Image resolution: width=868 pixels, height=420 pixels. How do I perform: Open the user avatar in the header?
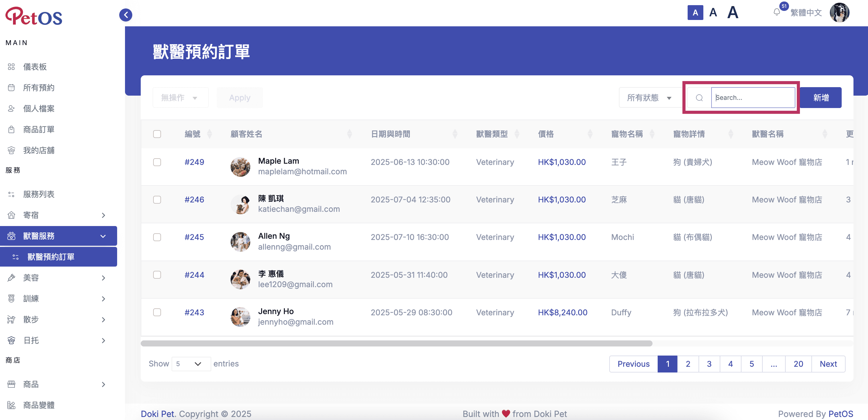click(x=839, y=13)
